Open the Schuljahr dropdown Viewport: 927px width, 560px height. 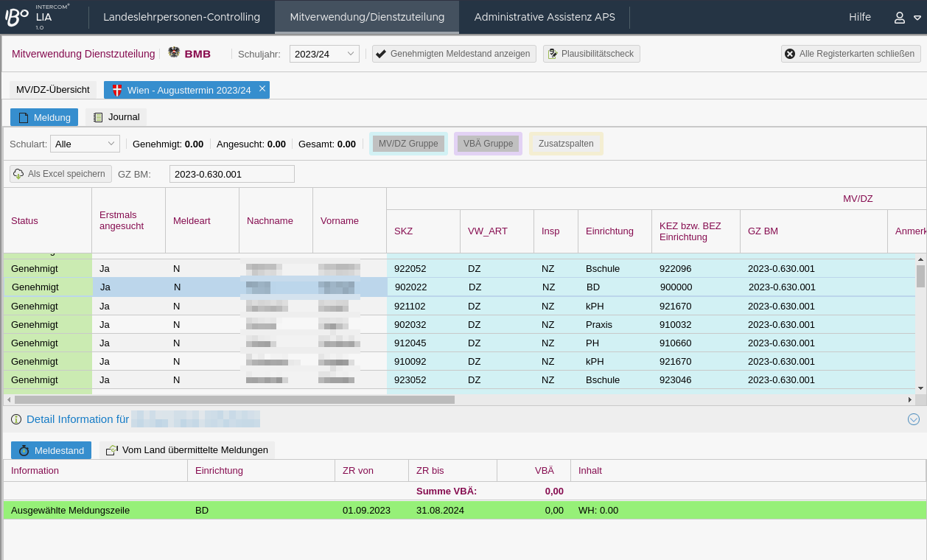click(x=323, y=54)
